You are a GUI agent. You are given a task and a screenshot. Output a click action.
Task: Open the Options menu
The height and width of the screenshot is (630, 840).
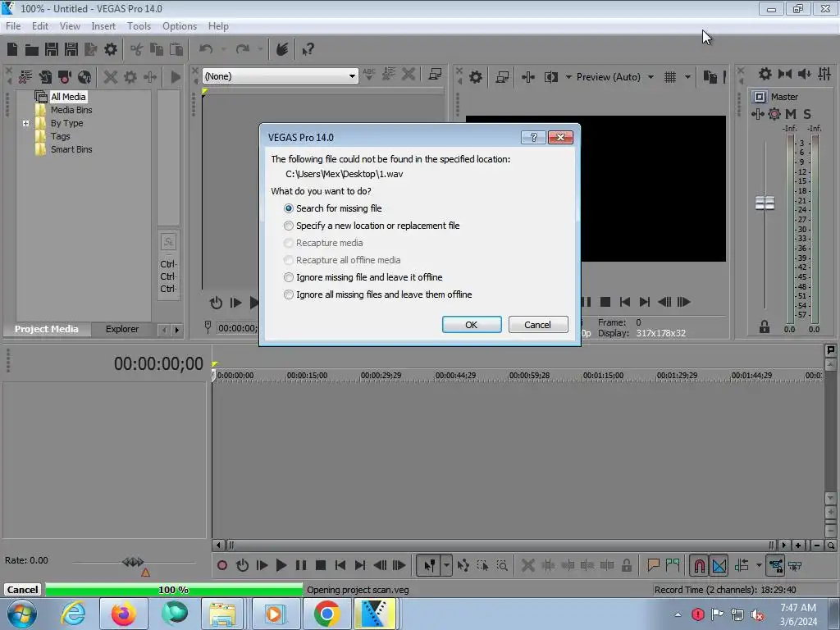coord(180,26)
